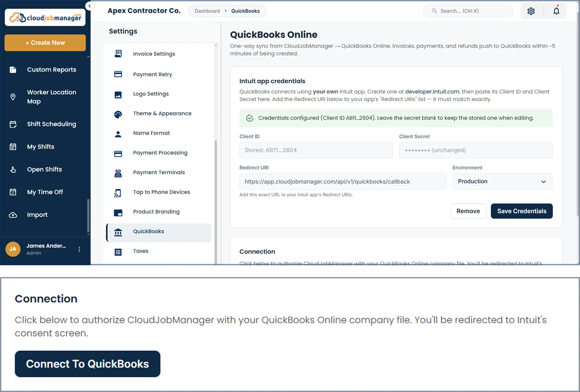Click the Apex Contractor Co. title
Image resolution: width=580 pixels, height=392 pixels.
144,11
